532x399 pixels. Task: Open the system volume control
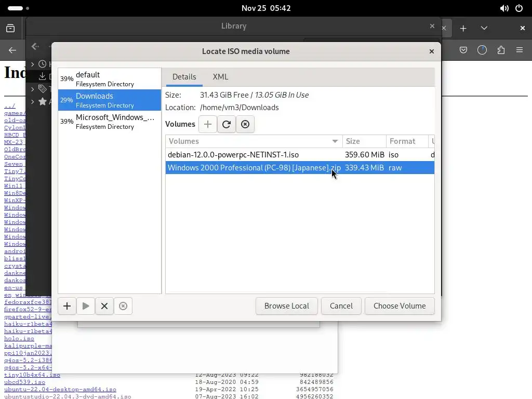(x=504, y=8)
